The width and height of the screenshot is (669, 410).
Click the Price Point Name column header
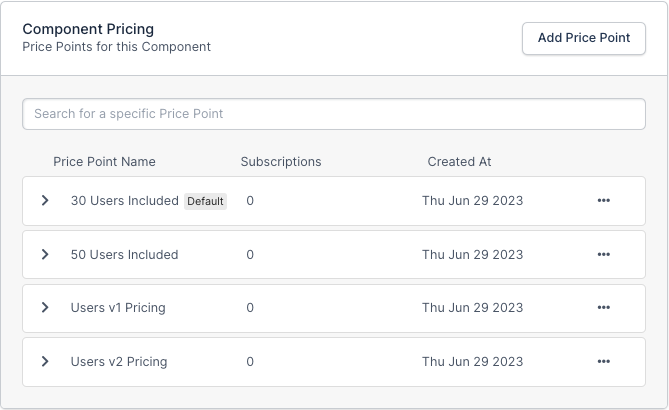104,162
